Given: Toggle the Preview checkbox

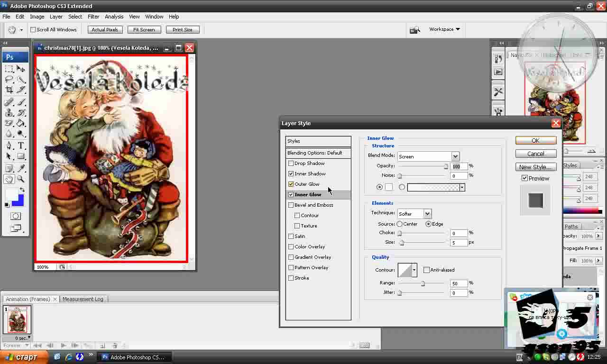Looking at the screenshot, I should [524, 178].
